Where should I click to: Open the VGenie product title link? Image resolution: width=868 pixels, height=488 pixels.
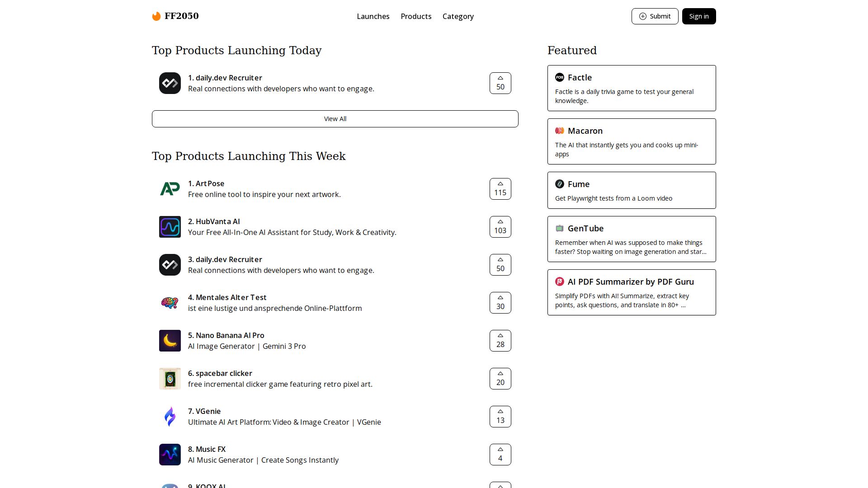coord(208,411)
